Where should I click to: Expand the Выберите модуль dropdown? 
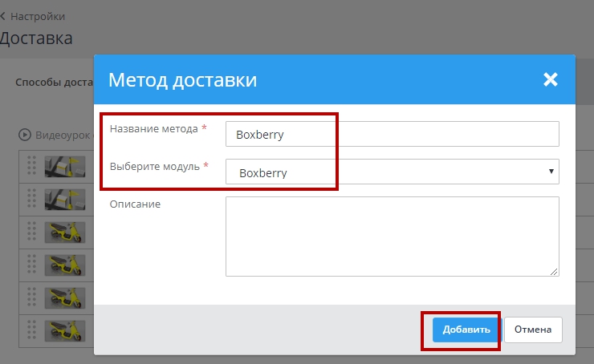[392, 172]
